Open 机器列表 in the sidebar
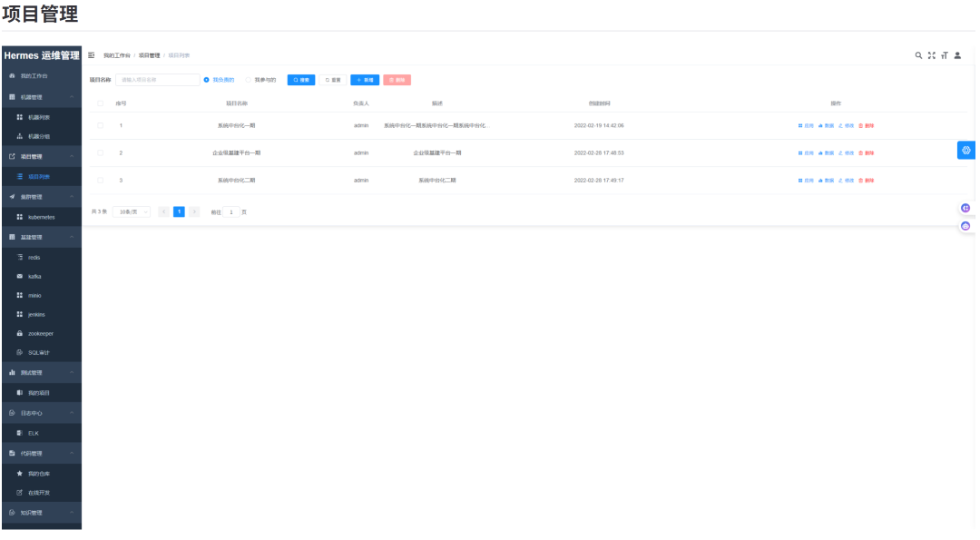Viewport: 980px width, 540px height. (41, 117)
